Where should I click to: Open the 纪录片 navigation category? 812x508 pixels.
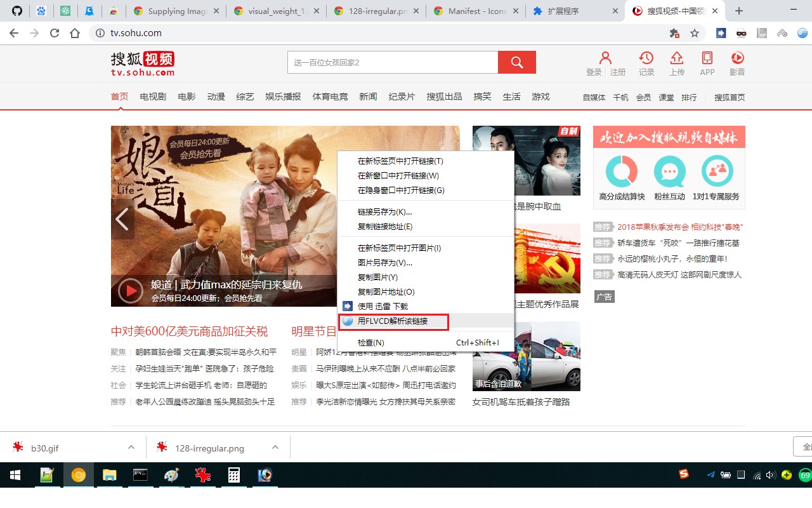402,97
